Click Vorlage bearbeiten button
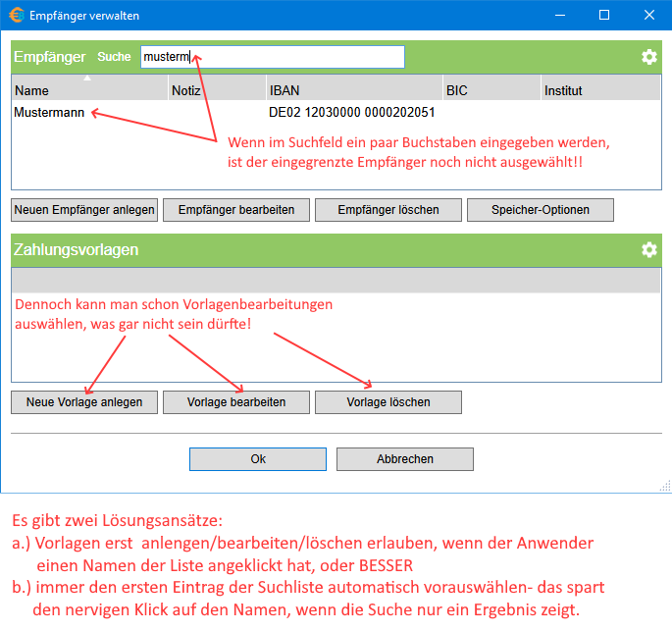672x631 pixels. (x=236, y=402)
